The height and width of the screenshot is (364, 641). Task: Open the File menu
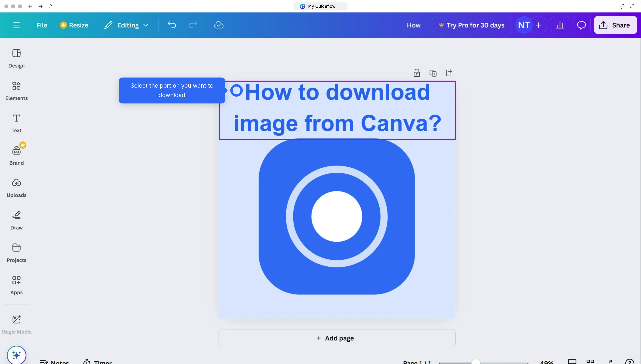[41, 25]
